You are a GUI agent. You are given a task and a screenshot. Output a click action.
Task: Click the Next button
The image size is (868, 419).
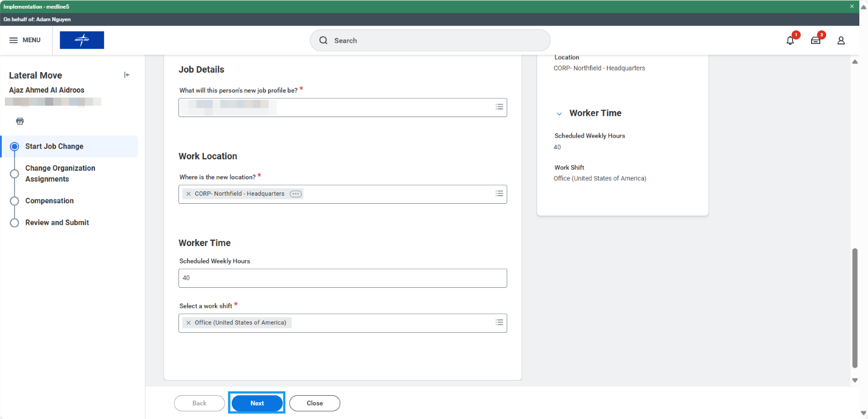(x=257, y=403)
